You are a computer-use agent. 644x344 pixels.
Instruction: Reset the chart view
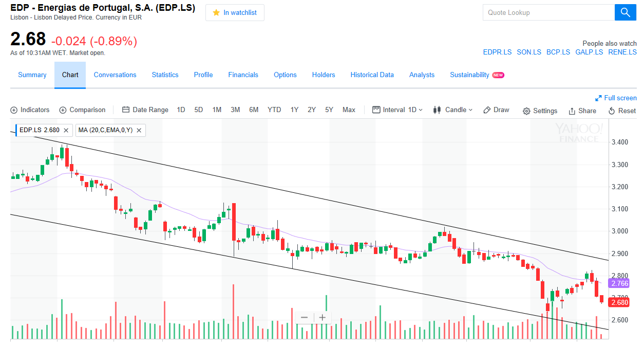622,111
